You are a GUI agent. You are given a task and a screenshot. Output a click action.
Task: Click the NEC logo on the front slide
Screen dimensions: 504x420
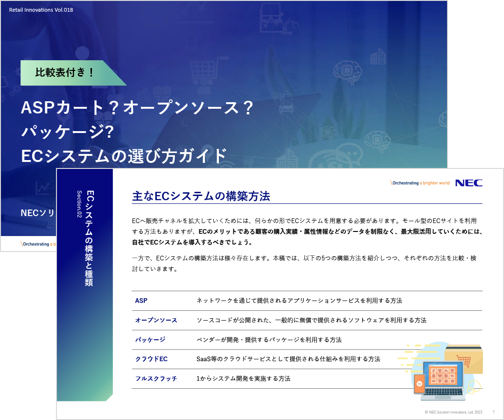coord(469,183)
